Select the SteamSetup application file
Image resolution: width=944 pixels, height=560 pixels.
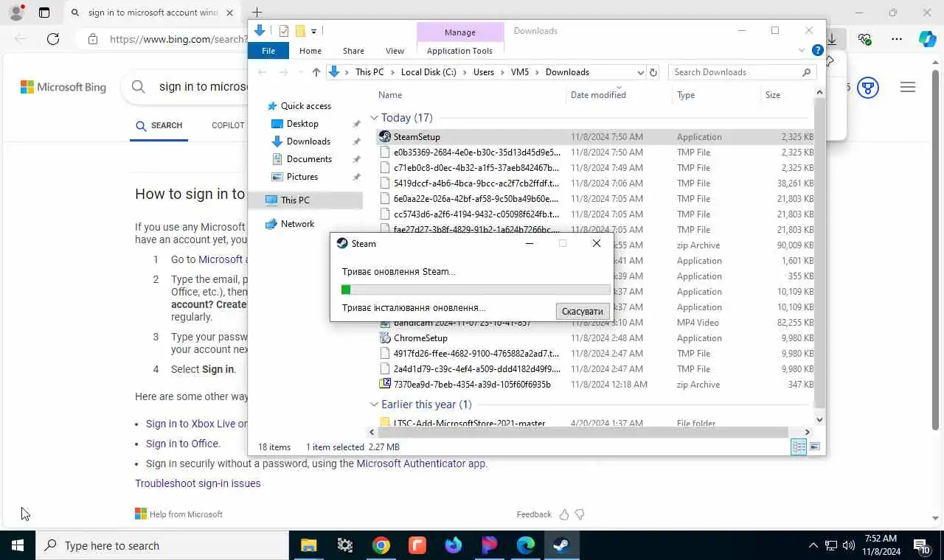pos(417,137)
